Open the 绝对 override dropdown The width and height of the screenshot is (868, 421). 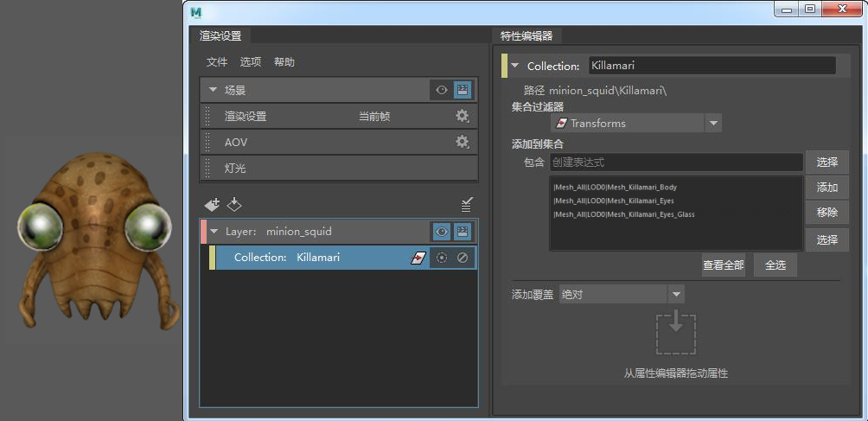click(x=676, y=294)
